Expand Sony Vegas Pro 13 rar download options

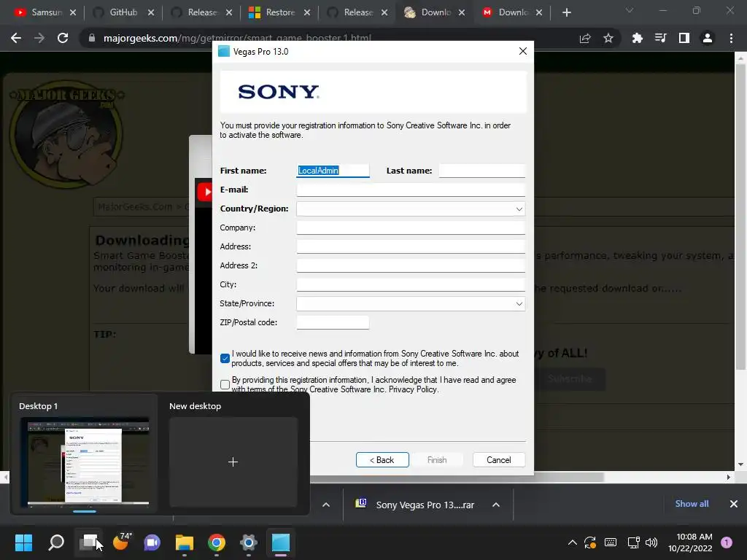pyautogui.click(x=496, y=505)
